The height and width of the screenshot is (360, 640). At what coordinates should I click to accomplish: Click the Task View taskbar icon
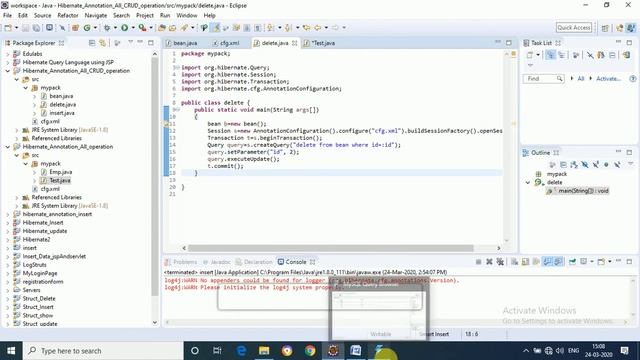217,351
